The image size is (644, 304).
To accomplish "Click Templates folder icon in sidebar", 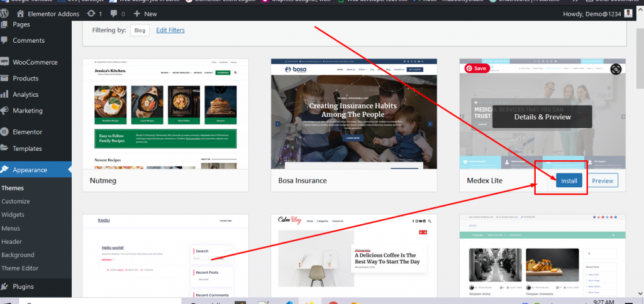I will [4, 148].
